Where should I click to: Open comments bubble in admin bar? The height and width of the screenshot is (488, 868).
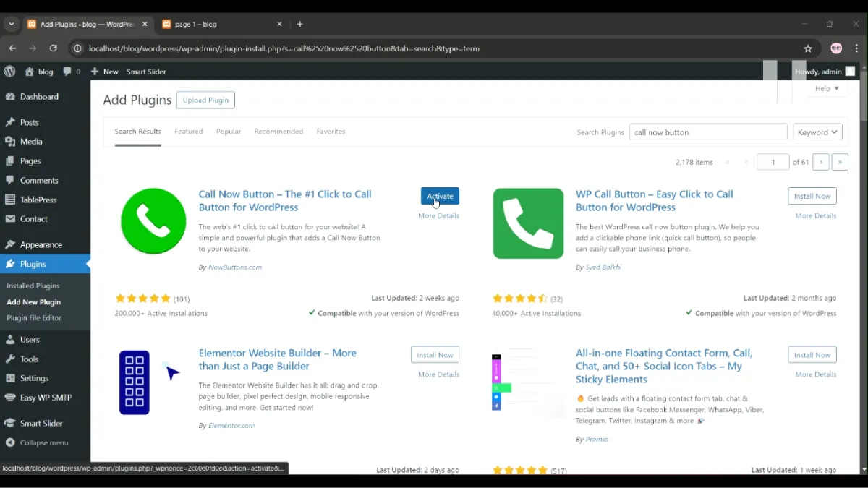click(x=72, y=72)
